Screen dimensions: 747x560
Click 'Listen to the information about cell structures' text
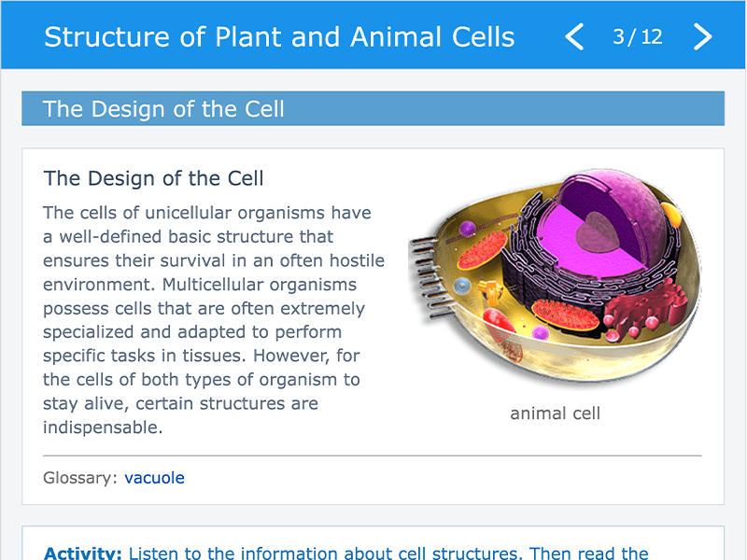coord(323,553)
